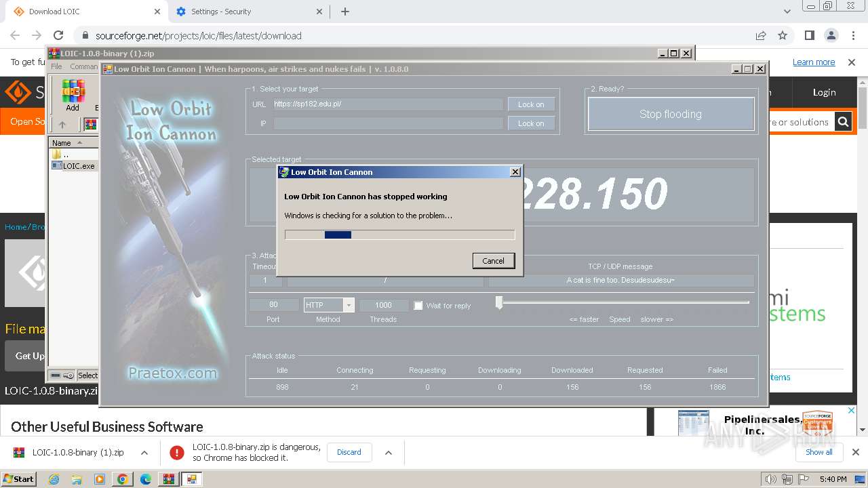
Task: Close the Pipelinersales ad via corner icon
Action: 852,411
